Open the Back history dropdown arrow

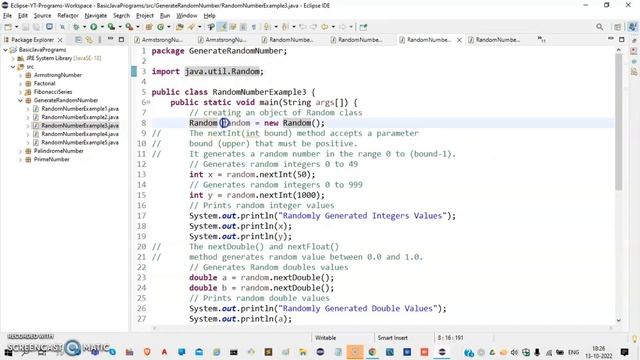point(333,27)
